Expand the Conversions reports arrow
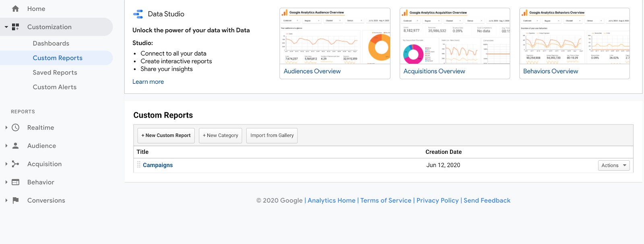Screen dimensions: 644x244 pyautogui.click(x=6, y=200)
